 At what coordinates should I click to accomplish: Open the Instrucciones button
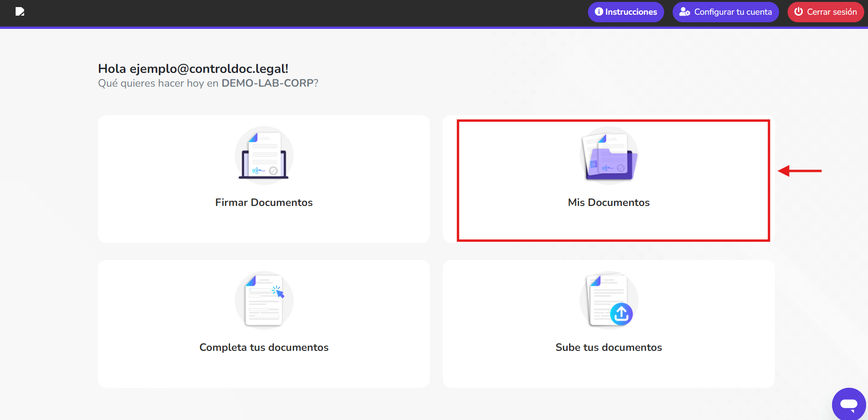pos(631,12)
